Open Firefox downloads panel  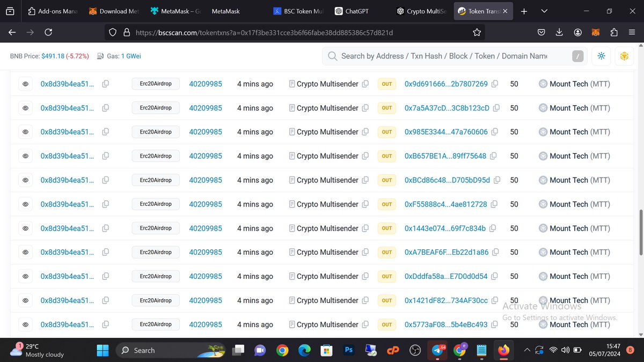point(560,33)
